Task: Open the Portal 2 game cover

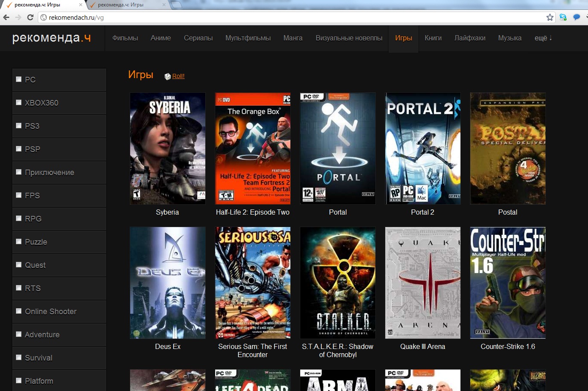Action: [423, 149]
